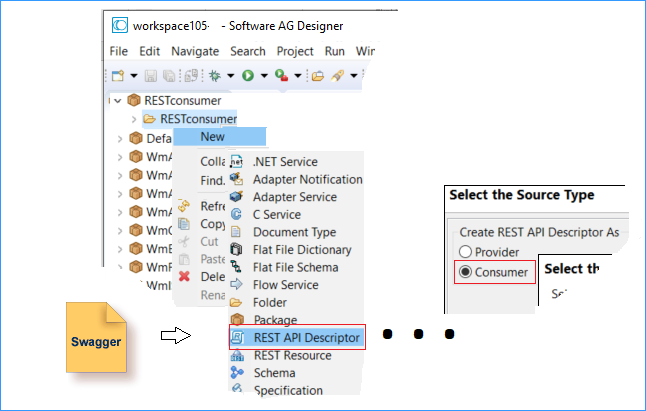Choose REST API Descriptor from the menu

(297, 338)
